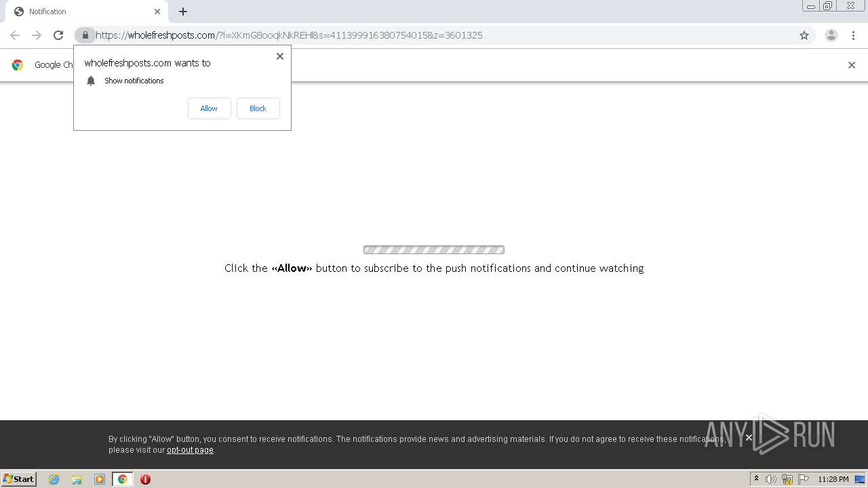868x488 pixels.
Task: Open the File Explorer taskbar icon
Action: tap(77, 479)
